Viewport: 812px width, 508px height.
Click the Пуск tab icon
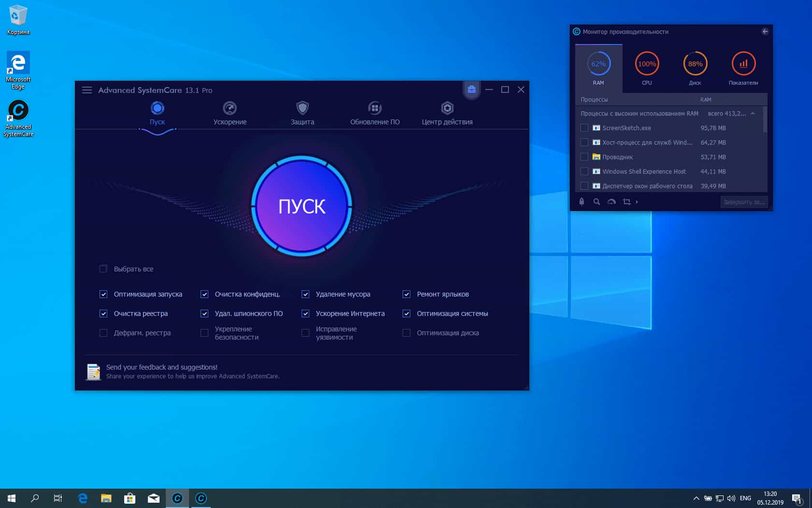pos(157,108)
